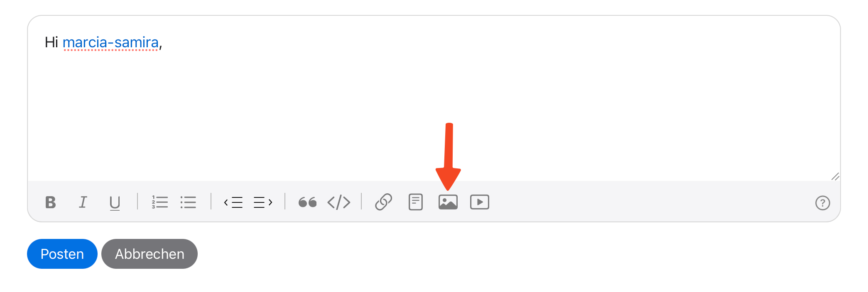Underline the selected text
Image resolution: width=868 pixels, height=292 pixels.
[x=115, y=203]
